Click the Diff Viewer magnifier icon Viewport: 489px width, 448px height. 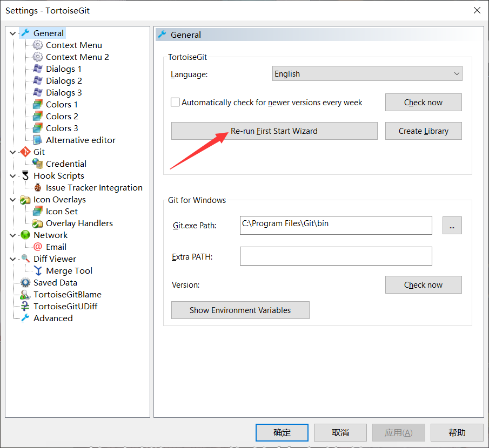click(25, 259)
